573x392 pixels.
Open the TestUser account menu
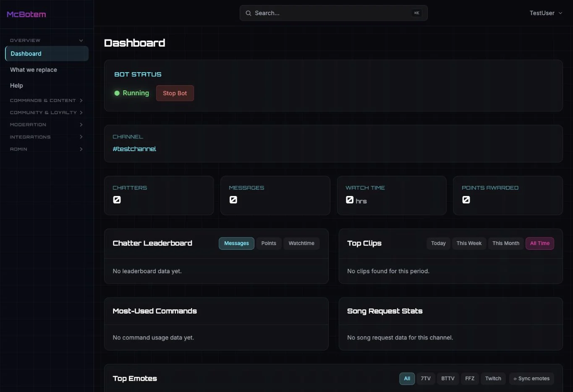(546, 13)
